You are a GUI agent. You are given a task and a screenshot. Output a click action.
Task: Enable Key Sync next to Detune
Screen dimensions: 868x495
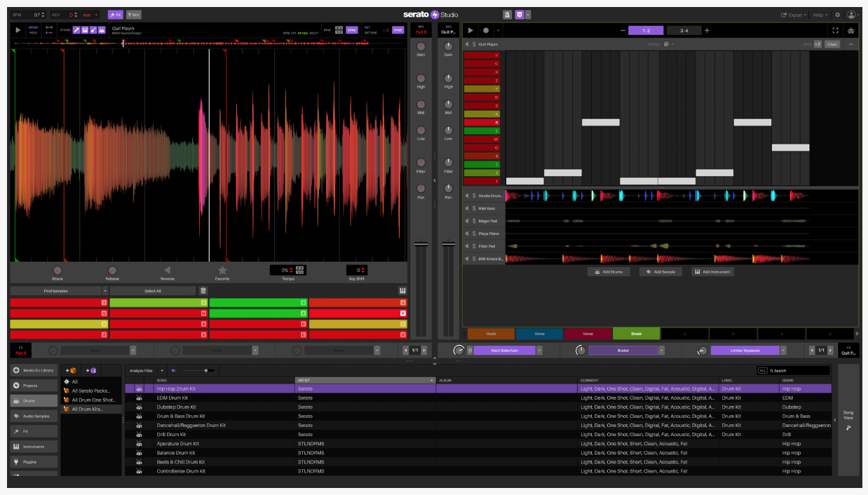click(398, 30)
